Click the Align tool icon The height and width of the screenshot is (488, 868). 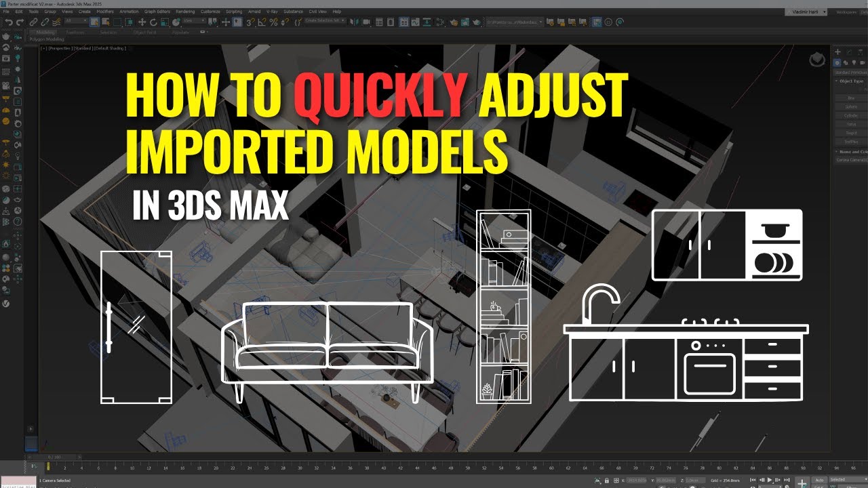pos(366,22)
